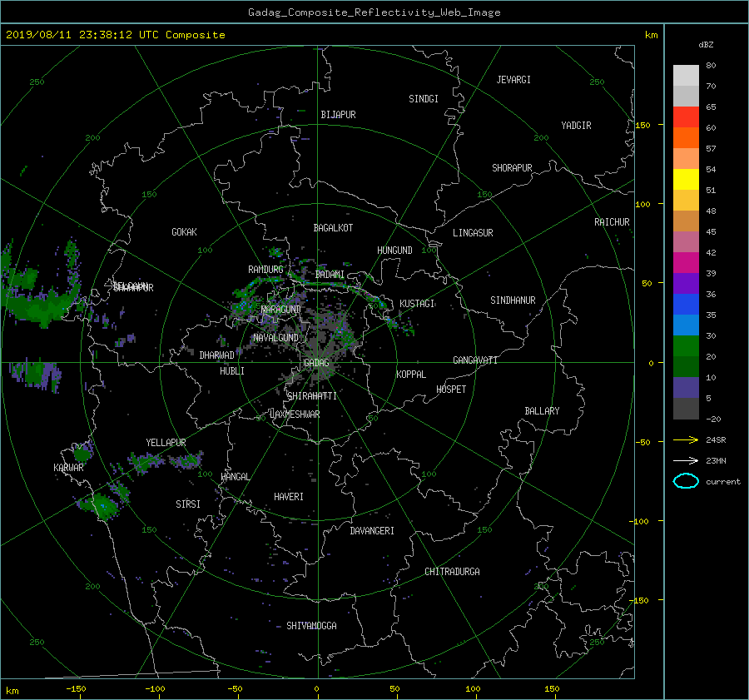Click the NARAGUND label
The image size is (749, 700).
pos(281,310)
